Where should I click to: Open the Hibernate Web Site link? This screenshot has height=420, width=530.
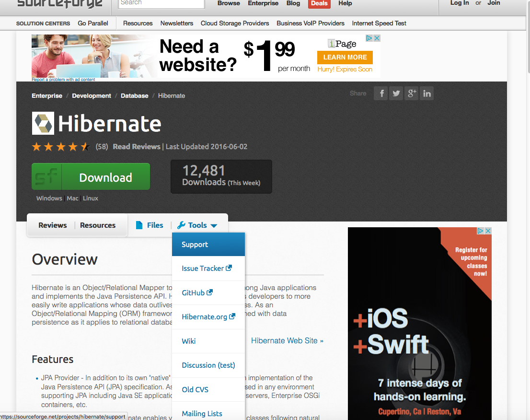[287, 340]
